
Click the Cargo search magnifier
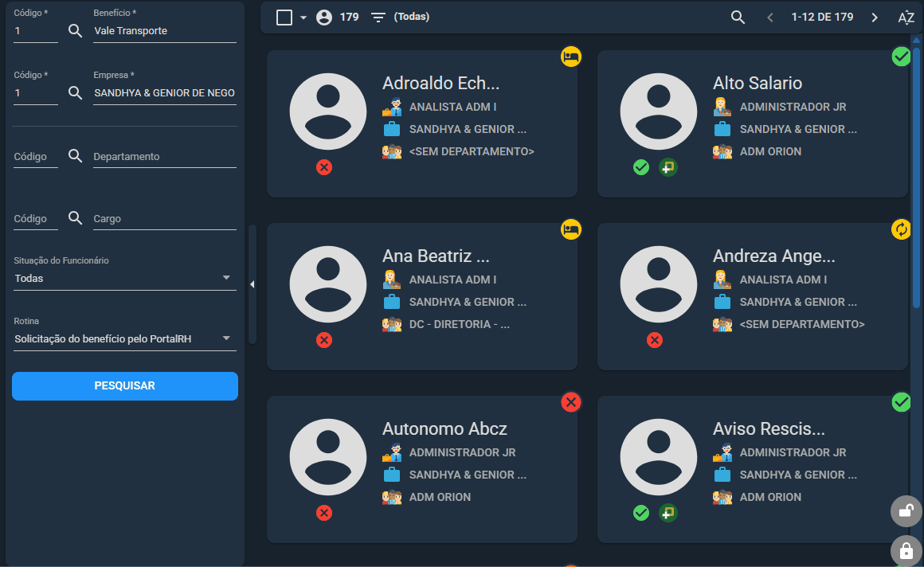pyautogui.click(x=75, y=218)
